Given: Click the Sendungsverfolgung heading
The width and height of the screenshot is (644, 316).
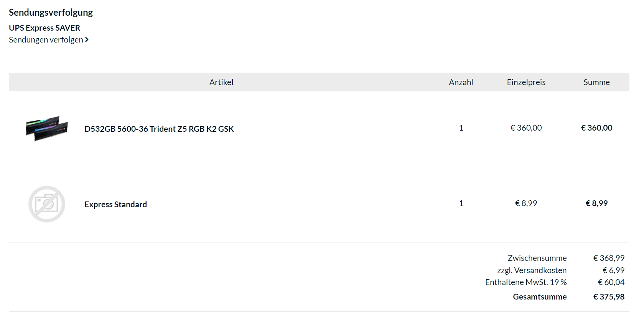Looking at the screenshot, I should [x=51, y=12].
